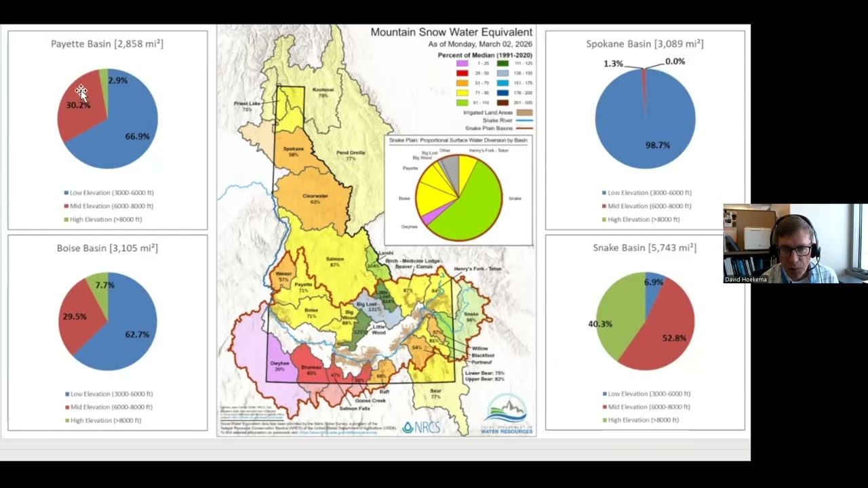Select the 29.5% slice of Boise pie
The width and height of the screenshot is (868, 488).
(78, 313)
